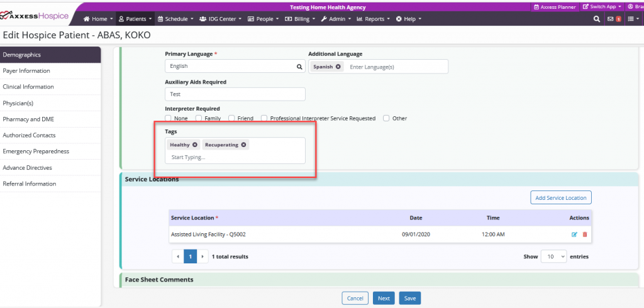Delete the Assisted Living Facility service location
This screenshot has width=644, height=308.
pos(585,234)
